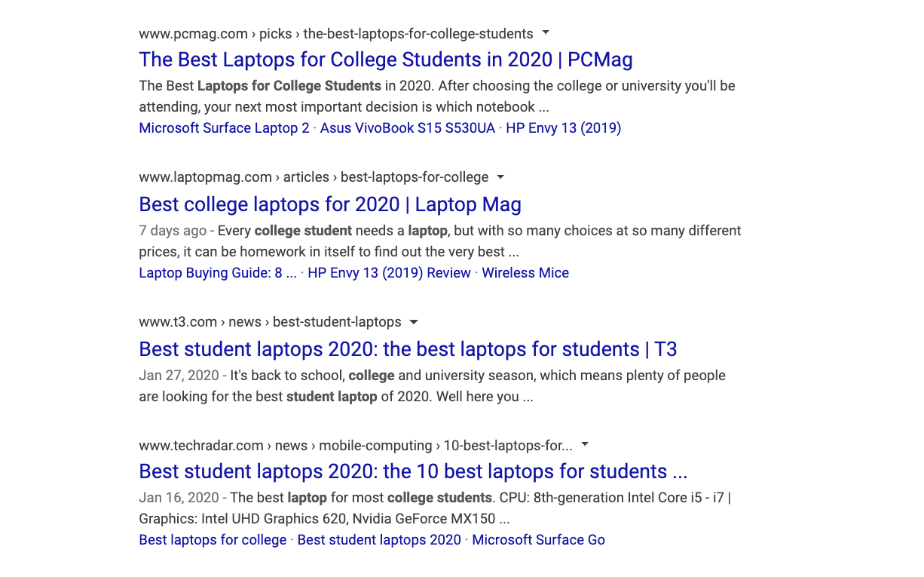The width and height of the screenshot is (924, 577).
Task: Click the laptopmag.com breadcrumb URL
Action: point(204,177)
